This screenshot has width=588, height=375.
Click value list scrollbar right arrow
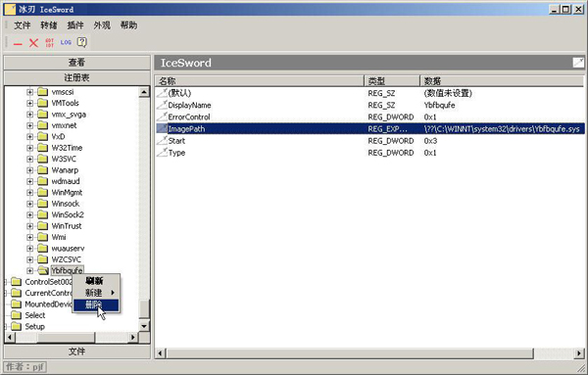[579, 352]
